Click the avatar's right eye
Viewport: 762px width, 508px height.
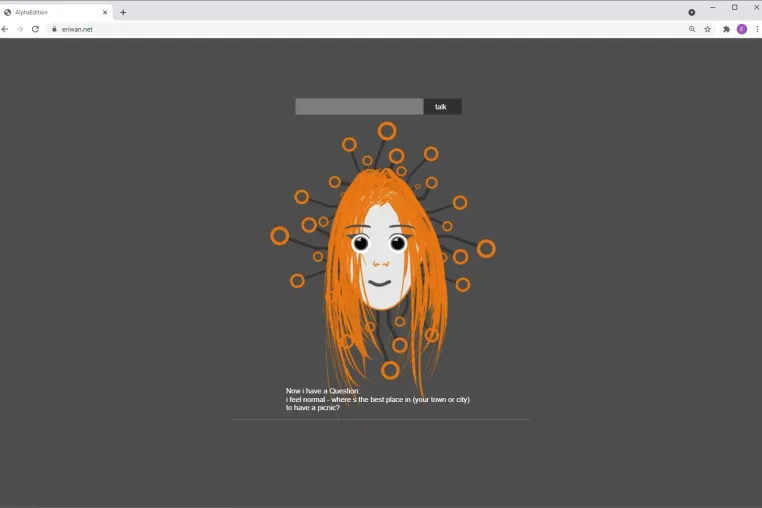(398, 243)
